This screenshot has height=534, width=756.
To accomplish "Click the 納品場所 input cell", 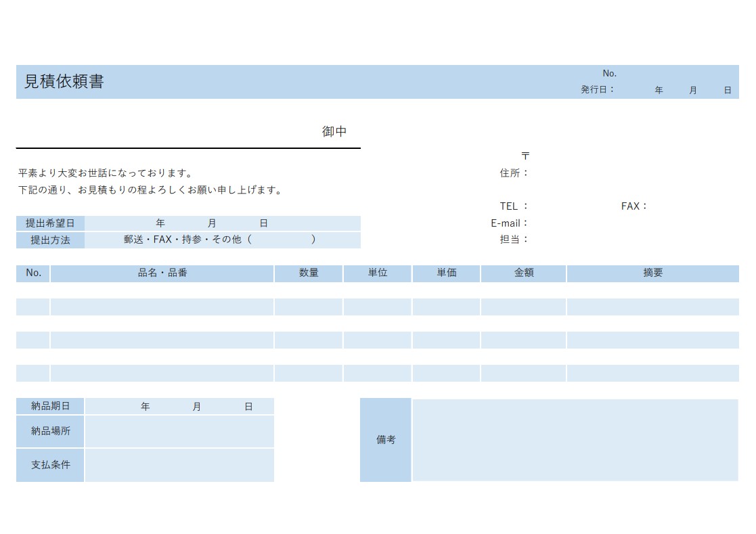I will pos(179,432).
